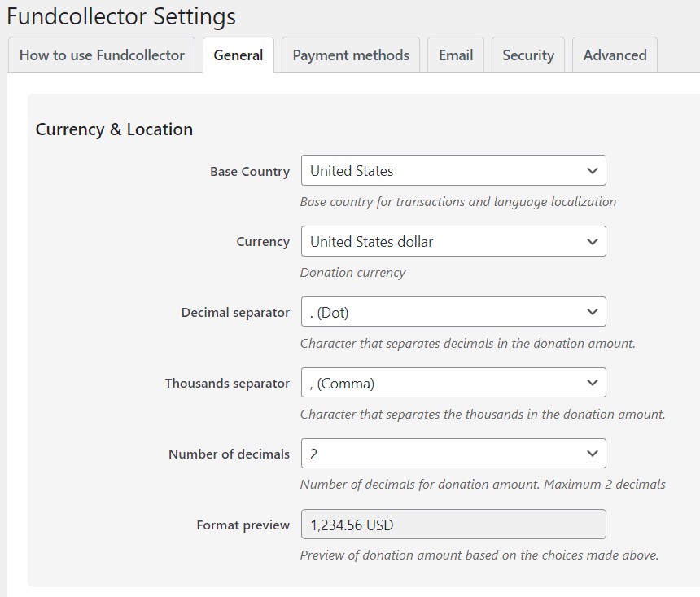Click the Thousands separator chevron arrow

(593, 382)
